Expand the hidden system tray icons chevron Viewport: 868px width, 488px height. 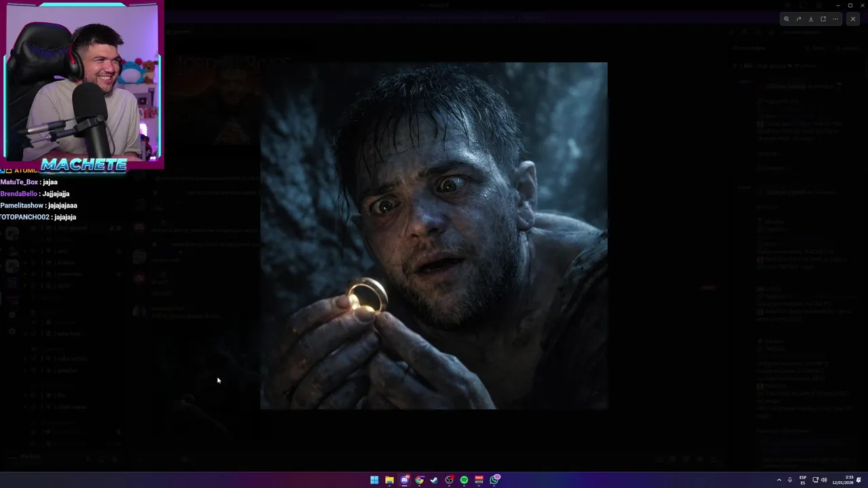(x=778, y=480)
